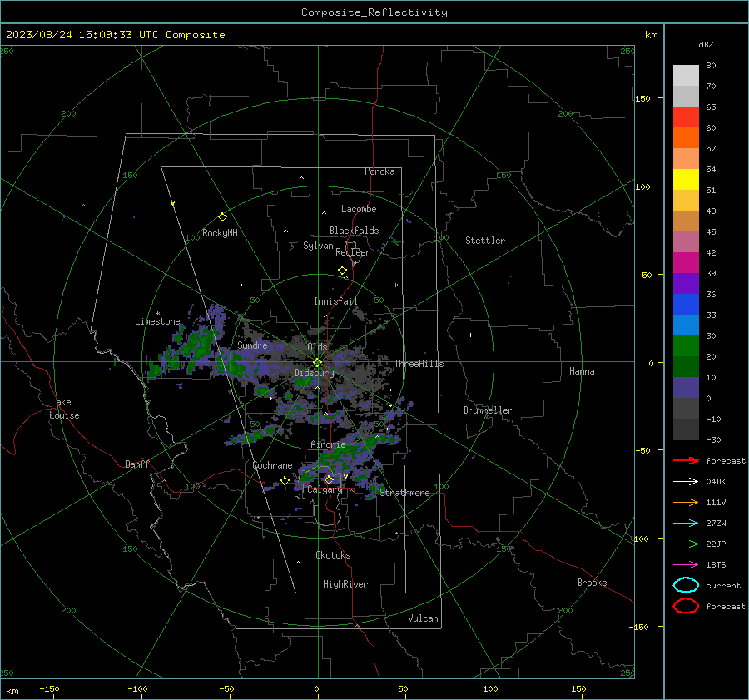Click the slate purple 10 dBZ swatch

(x=686, y=388)
